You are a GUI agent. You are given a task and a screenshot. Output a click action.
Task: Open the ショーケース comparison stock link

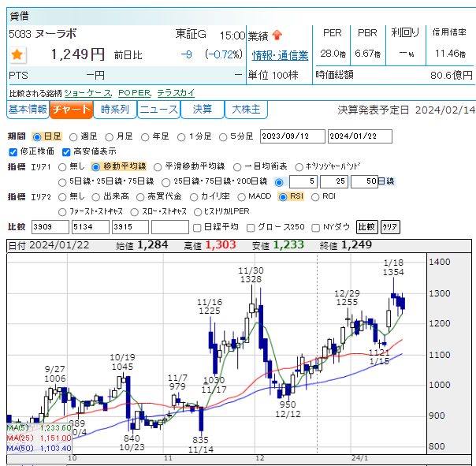click(87, 93)
